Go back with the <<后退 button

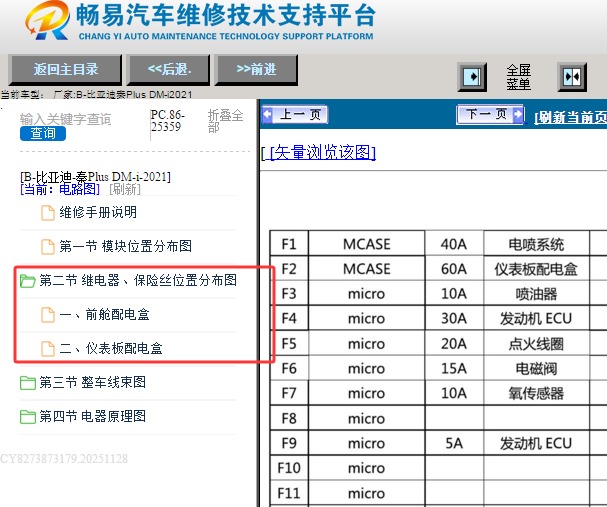[169, 70]
